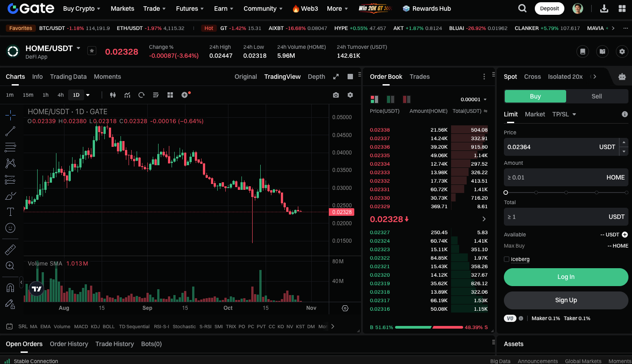Open the chart interval dropdown arrow
632x364 pixels.
[88, 95]
